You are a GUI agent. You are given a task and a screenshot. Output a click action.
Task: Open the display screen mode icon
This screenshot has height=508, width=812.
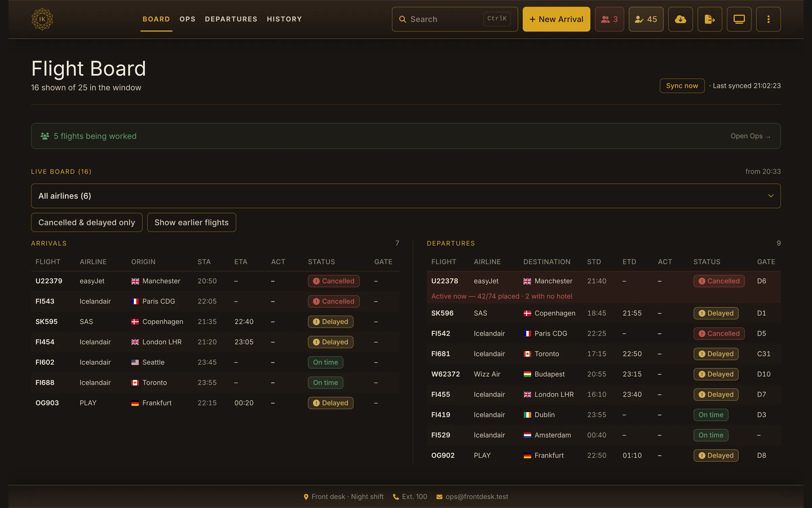tap(739, 19)
